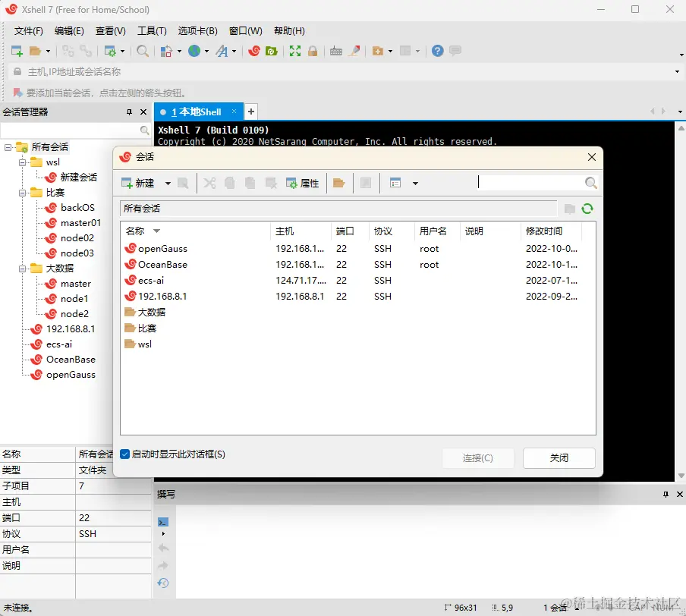
Task: Toggle 'Show this dialog at startup' checkbox
Action: click(x=124, y=454)
